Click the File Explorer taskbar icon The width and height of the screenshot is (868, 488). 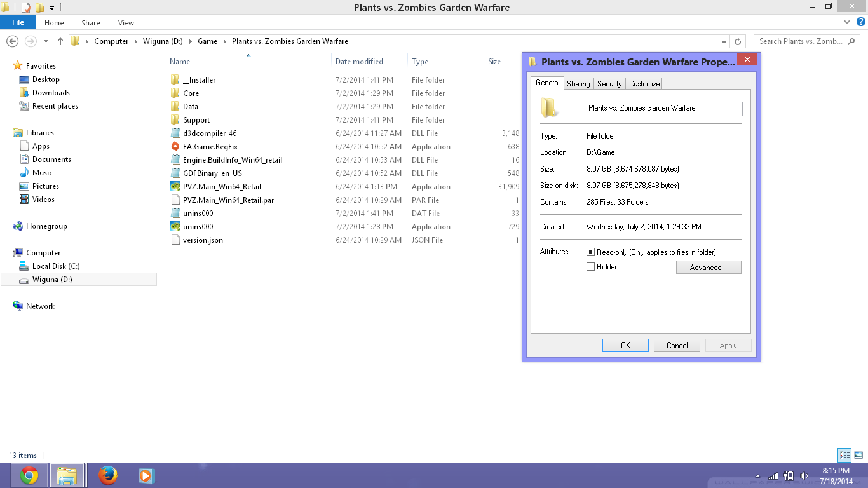[68, 475]
